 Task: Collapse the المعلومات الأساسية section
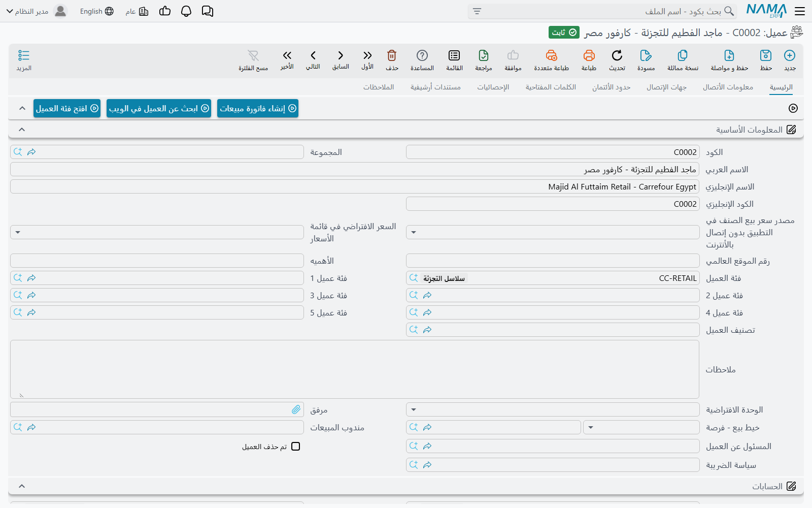(x=22, y=130)
